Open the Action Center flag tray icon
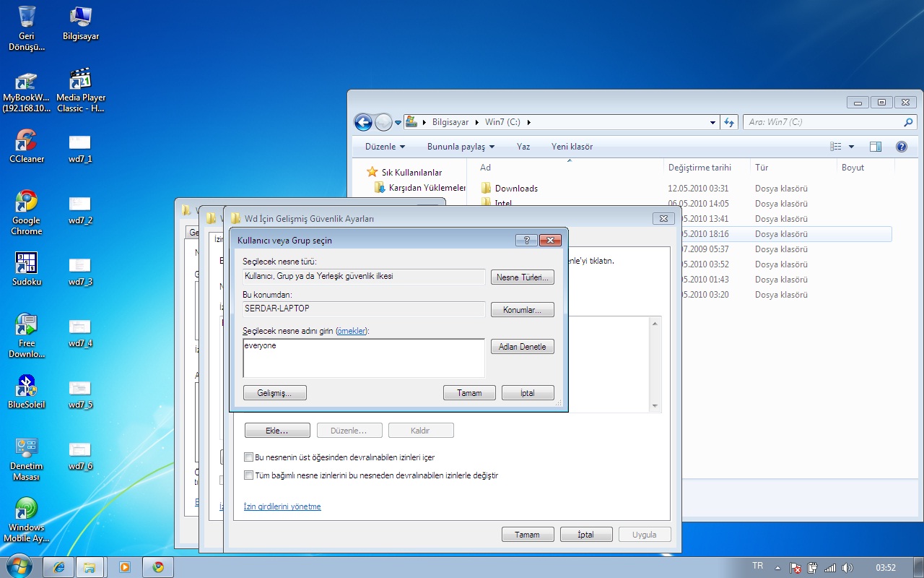 [x=796, y=568]
